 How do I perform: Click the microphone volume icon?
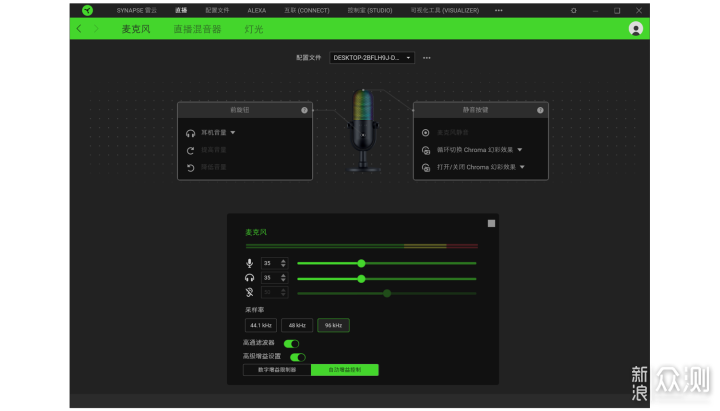(x=249, y=263)
